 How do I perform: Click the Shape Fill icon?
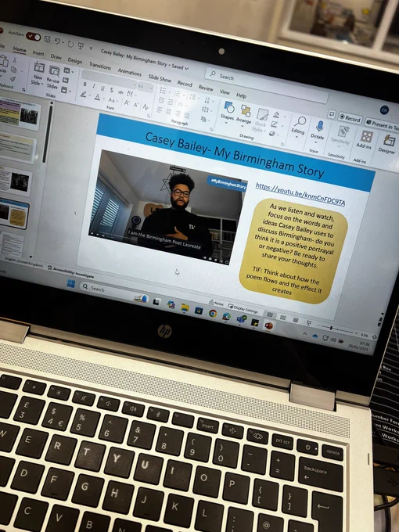(277, 115)
